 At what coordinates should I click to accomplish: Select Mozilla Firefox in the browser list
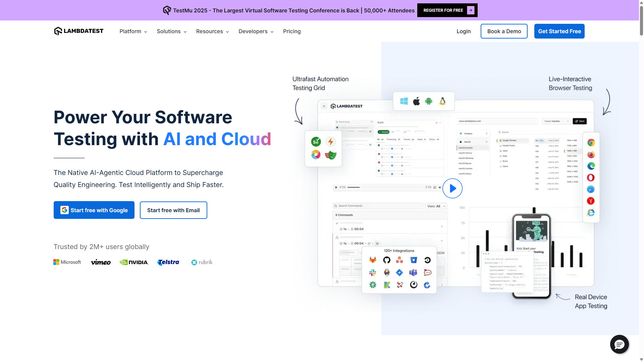click(x=509, y=146)
